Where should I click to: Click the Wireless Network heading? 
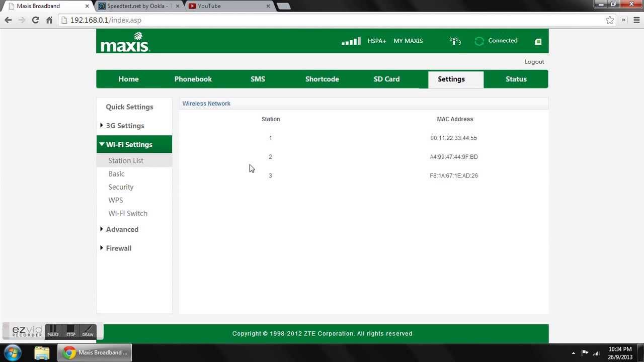[x=206, y=104]
